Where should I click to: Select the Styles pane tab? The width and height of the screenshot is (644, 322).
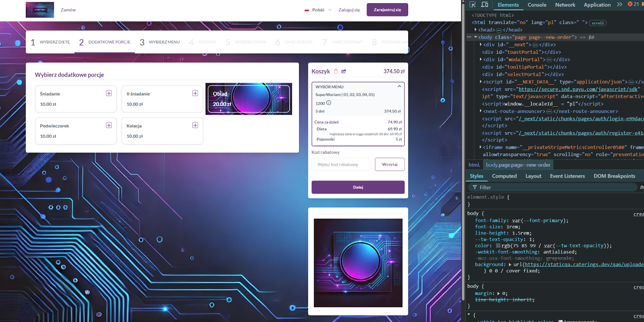(477, 176)
